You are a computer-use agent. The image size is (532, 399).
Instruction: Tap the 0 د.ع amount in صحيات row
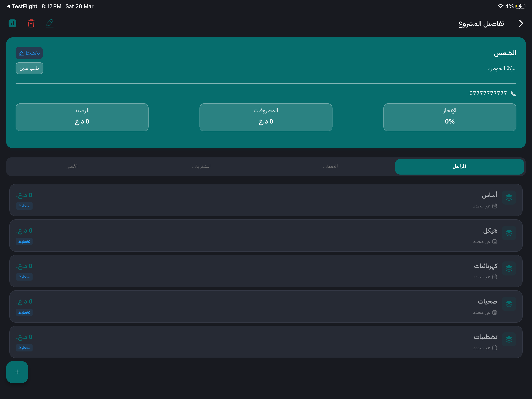click(24, 302)
